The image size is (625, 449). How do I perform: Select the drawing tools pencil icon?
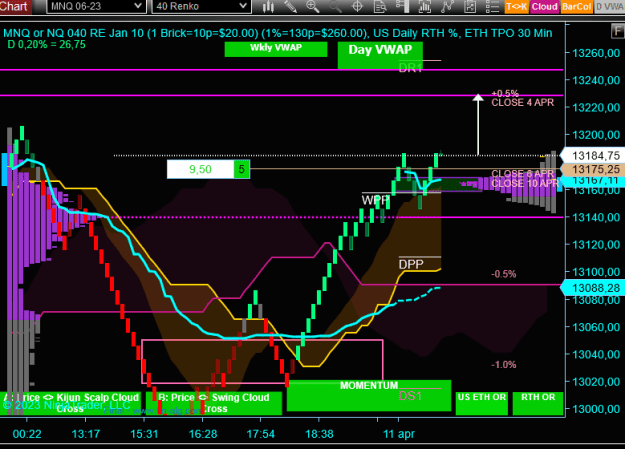(290, 6)
